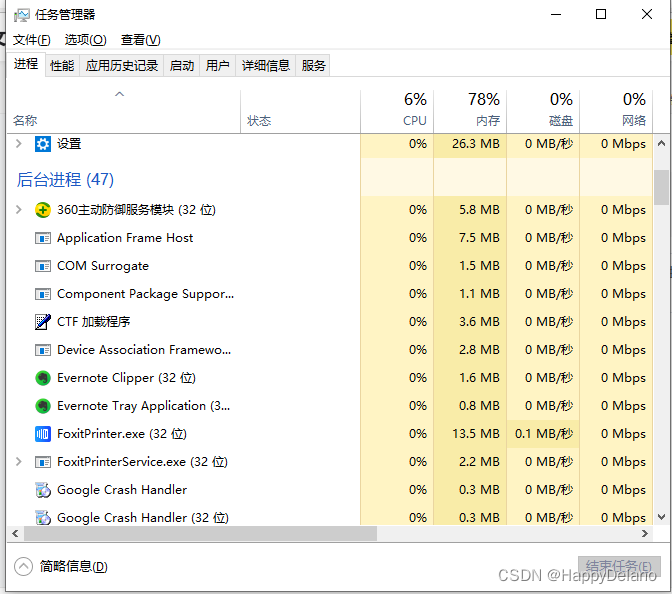Screen dimensions: 672x594
Task: Click the 13.5 MB memory value
Action: point(476,434)
